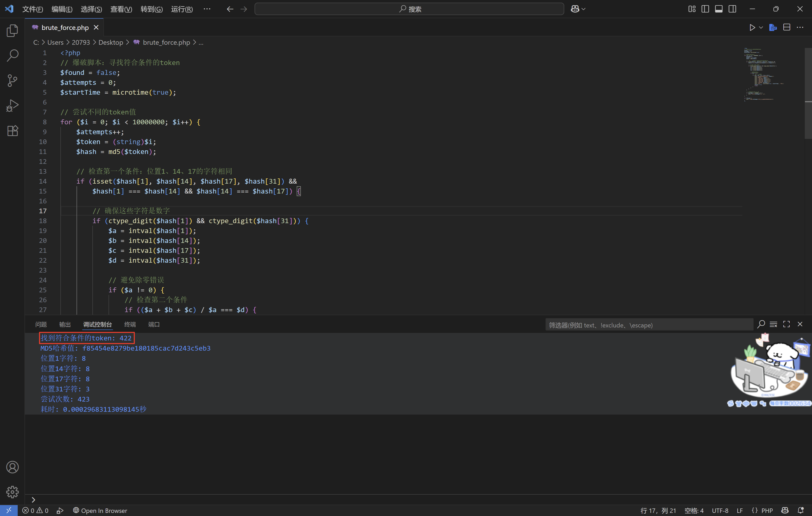Image resolution: width=812 pixels, height=516 pixels.
Task: Toggle the secondary side bar layout button
Action: coord(732,9)
